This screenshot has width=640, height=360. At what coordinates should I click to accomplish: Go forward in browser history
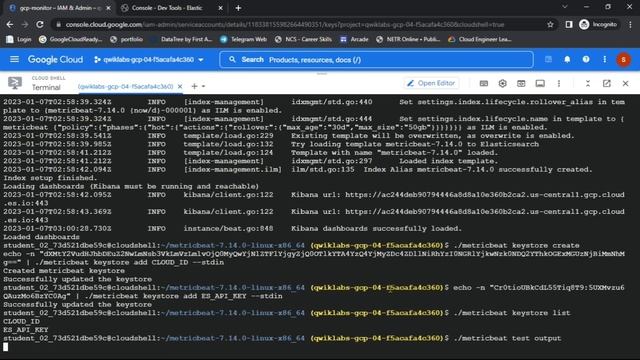25,24
